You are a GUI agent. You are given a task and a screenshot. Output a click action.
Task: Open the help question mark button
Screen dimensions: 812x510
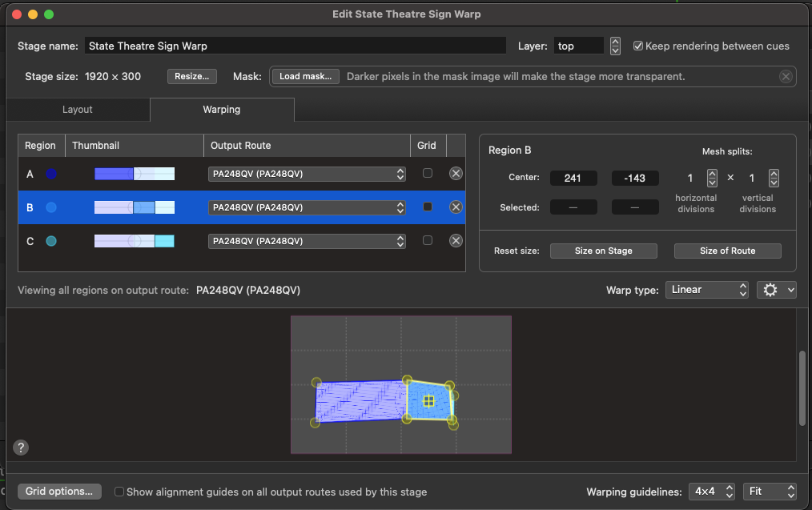tap(22, 448)
